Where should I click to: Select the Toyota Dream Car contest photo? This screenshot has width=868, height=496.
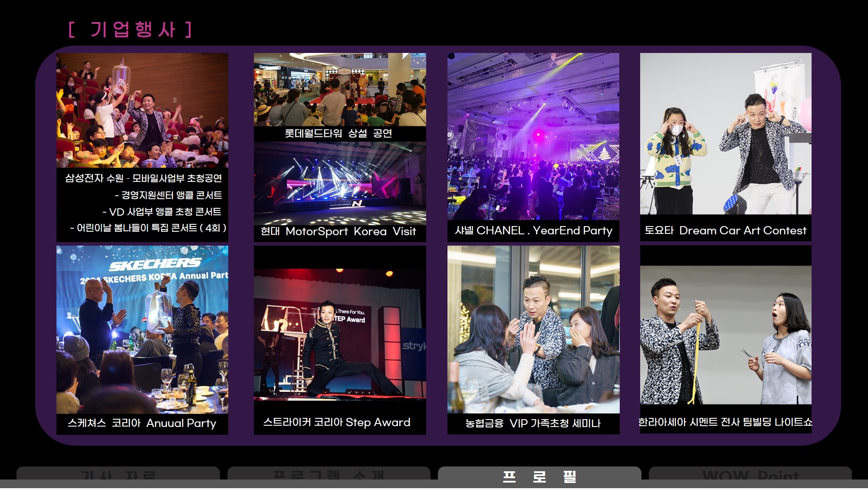[726, 134]
